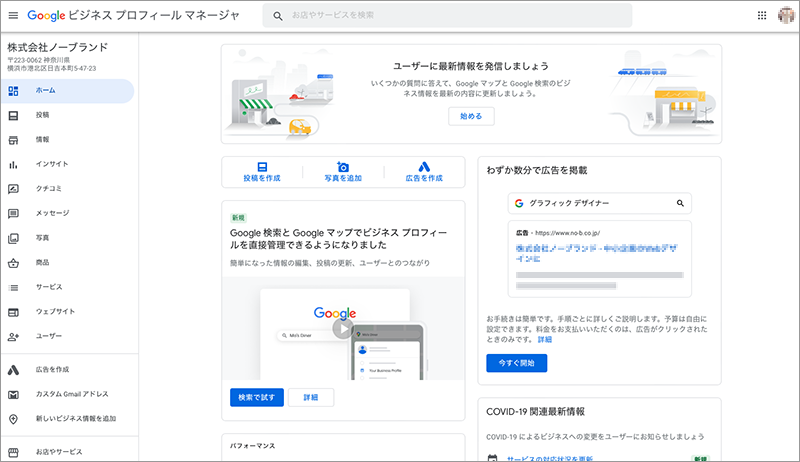Click 詳細 button beside 検索で試す

click(x=311, y=397)
